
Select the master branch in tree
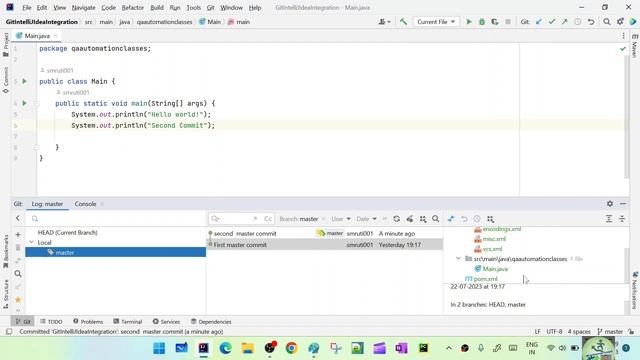pos(116,252)
